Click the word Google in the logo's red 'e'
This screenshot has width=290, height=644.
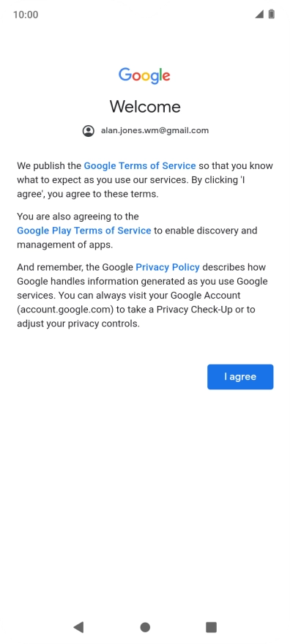pyautogui.click(x=166, y=76)
